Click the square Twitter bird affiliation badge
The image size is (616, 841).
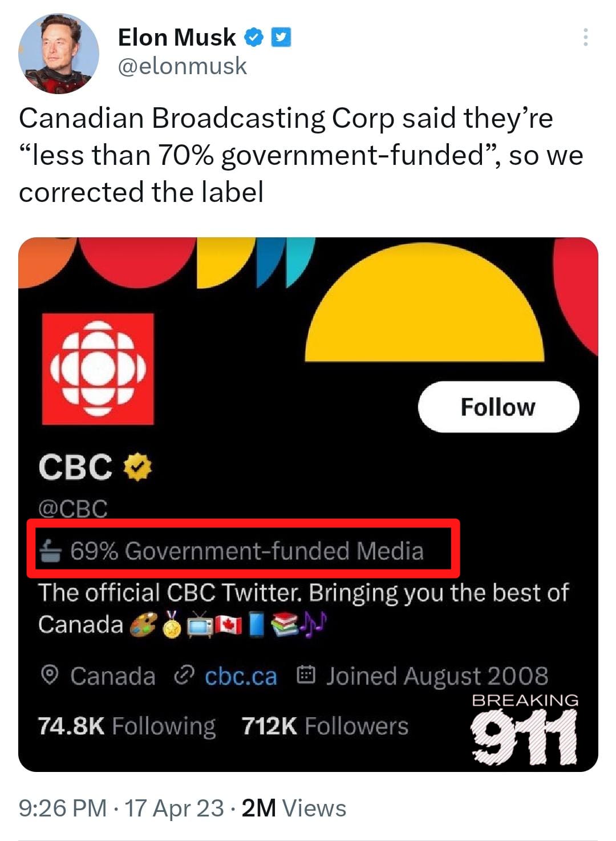point(281,38)
